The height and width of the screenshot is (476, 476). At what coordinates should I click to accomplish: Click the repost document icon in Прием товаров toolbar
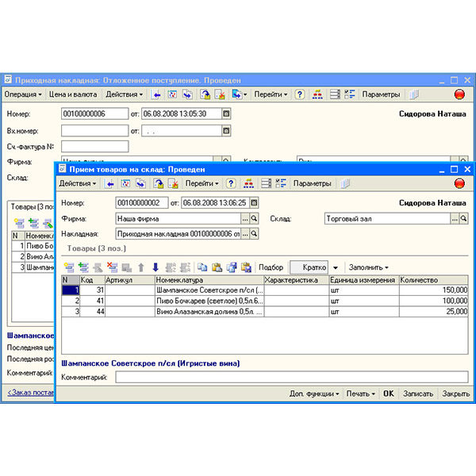click(125, 184)
